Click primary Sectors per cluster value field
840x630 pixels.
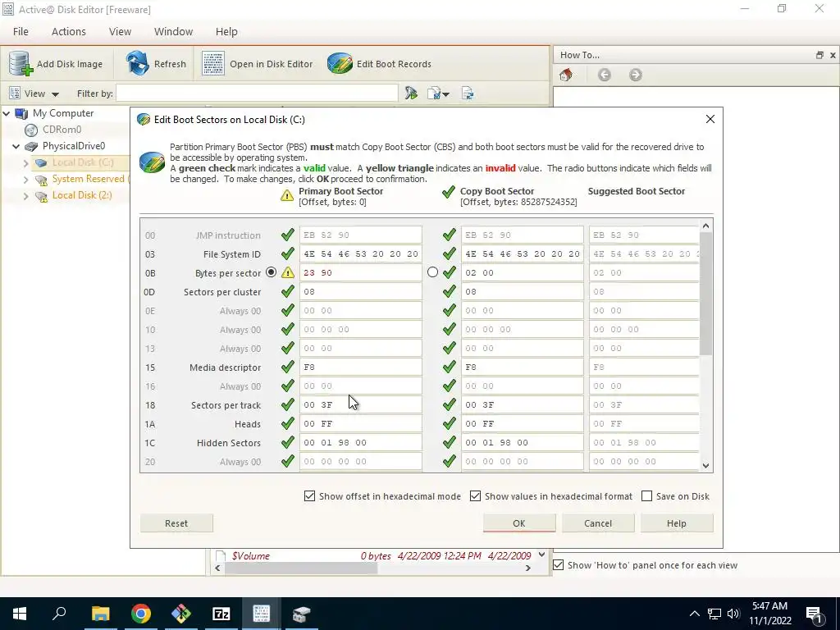click(361, 291)
